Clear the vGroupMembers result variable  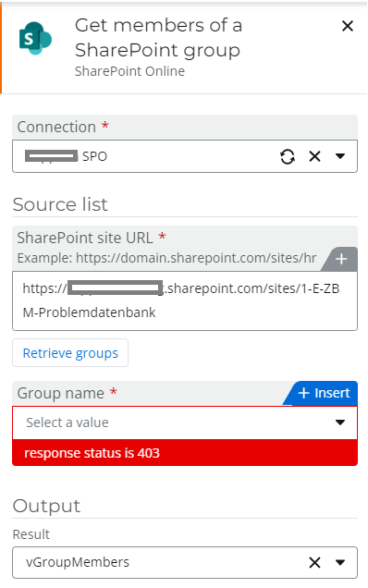[x=314, y=562]
